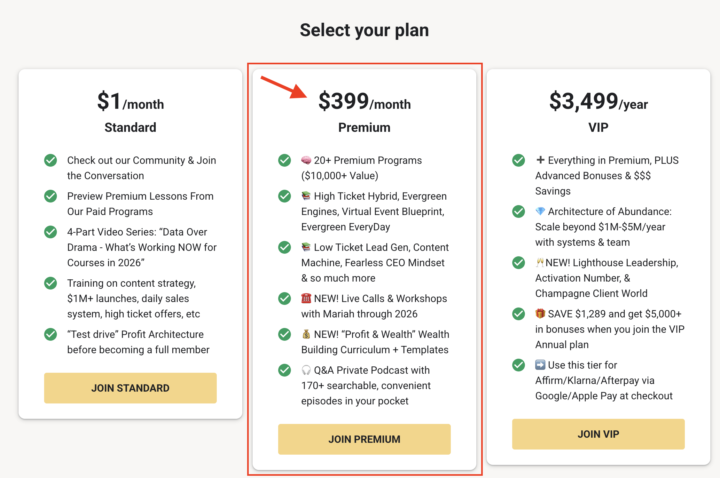Click green check beside 'Lighthouse Leadership'

pyautogui.click(x=519, y=262)
